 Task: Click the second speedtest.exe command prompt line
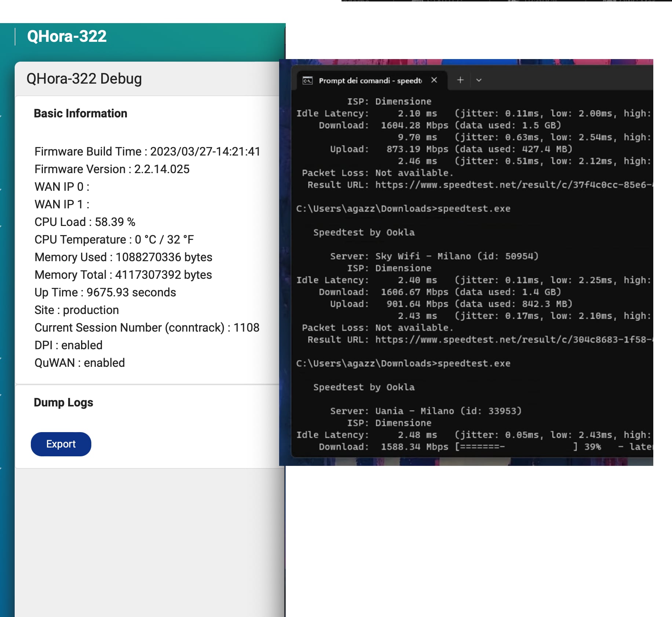click(x=403, y=364)
